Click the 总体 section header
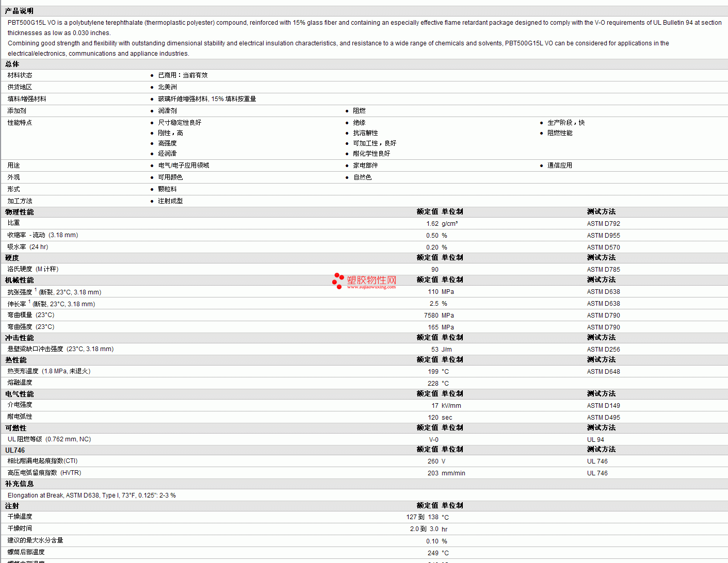This screenshot has height=563, width=728. [x=12, y=64]
